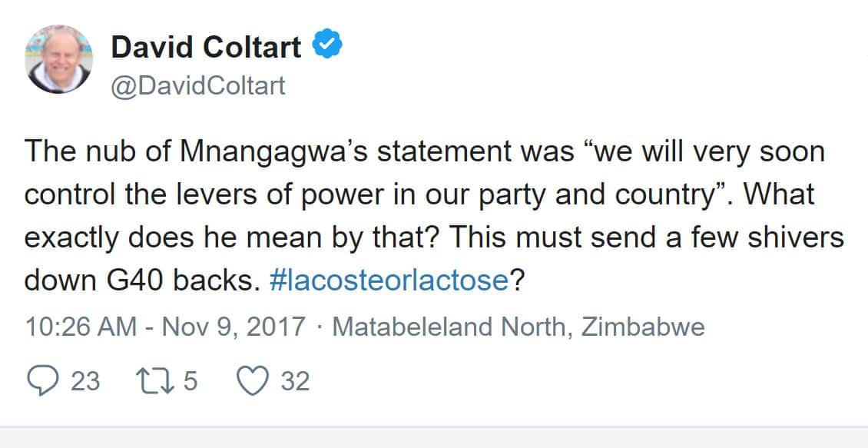Click the display name David Coltart

click(206, 47)
